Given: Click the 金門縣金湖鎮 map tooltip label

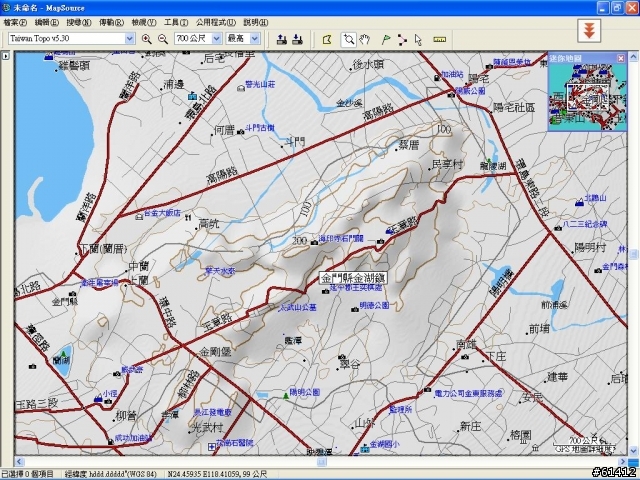Looking at the screenshot, I should (353, 279).
